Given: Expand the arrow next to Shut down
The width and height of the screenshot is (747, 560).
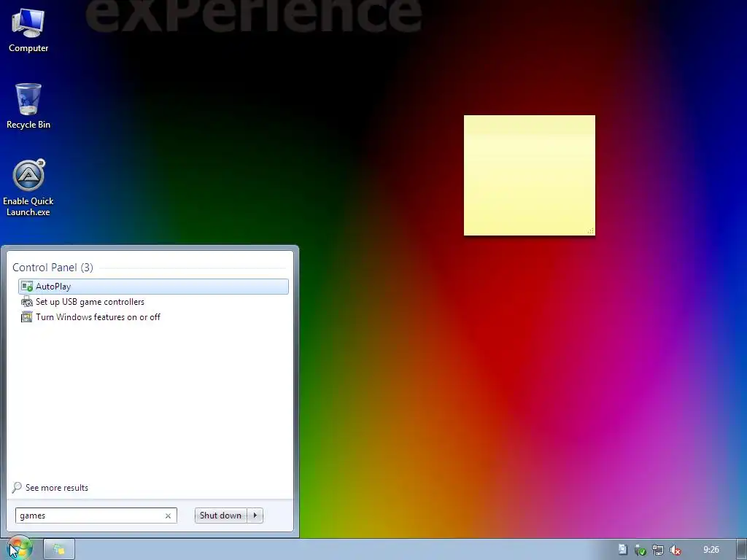Looking at the screenshot, I should (255, 516).
